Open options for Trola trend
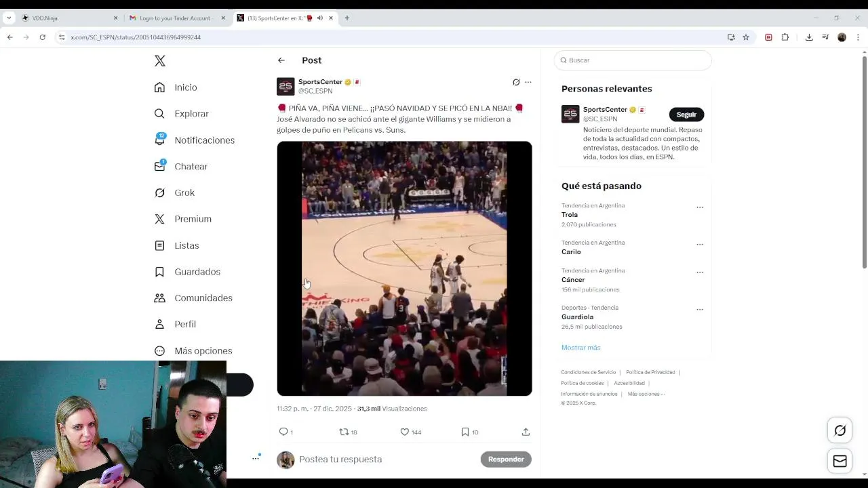Image resolution: width=868 pixels, height=488 pixels. 700,207
